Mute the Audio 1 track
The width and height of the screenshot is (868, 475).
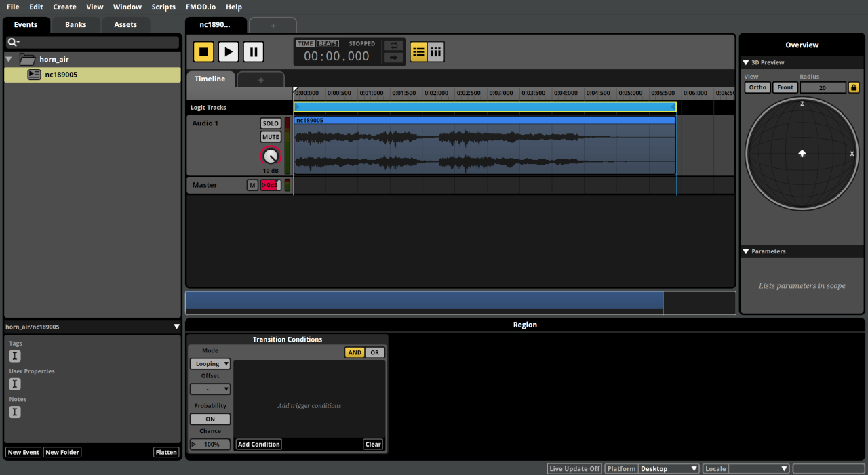point(271,136)
